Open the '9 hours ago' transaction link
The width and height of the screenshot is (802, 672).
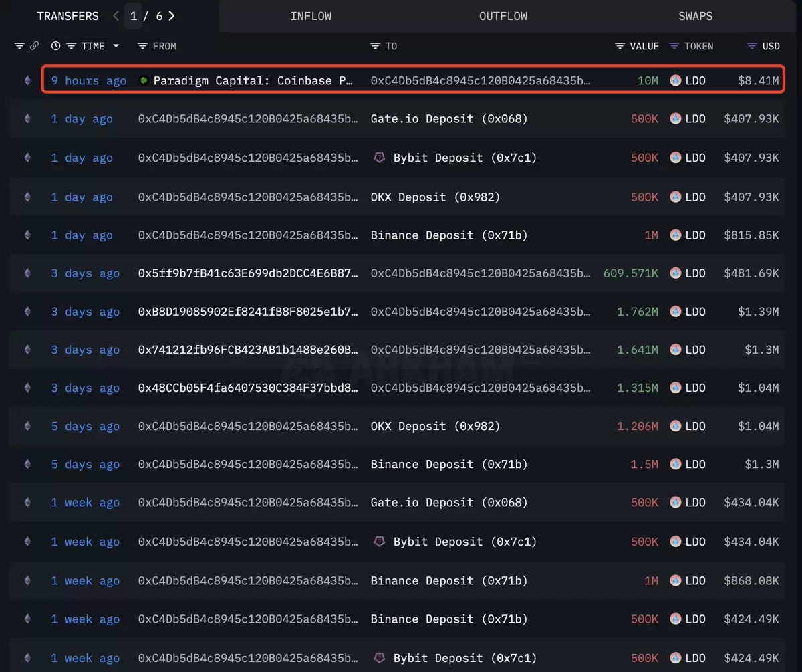click(89, 80)
